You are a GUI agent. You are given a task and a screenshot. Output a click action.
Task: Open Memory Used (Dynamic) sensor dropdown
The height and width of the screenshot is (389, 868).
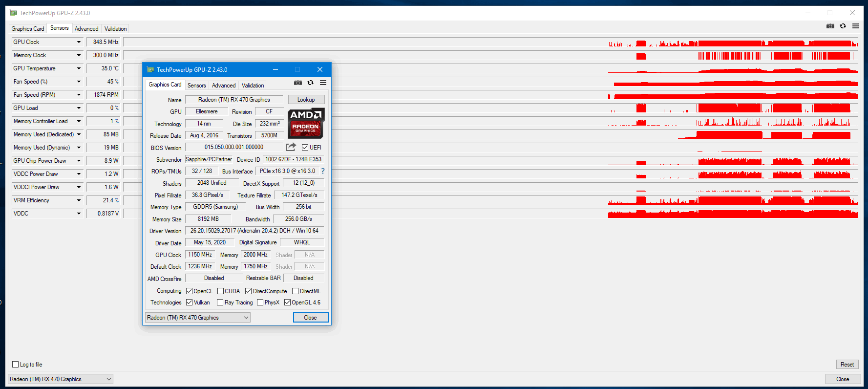[x=79, y=148]
